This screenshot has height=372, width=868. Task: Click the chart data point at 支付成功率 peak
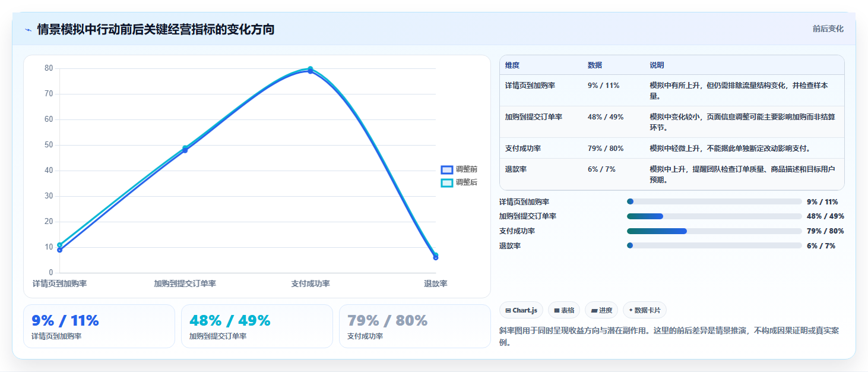(x=311, y=70)
